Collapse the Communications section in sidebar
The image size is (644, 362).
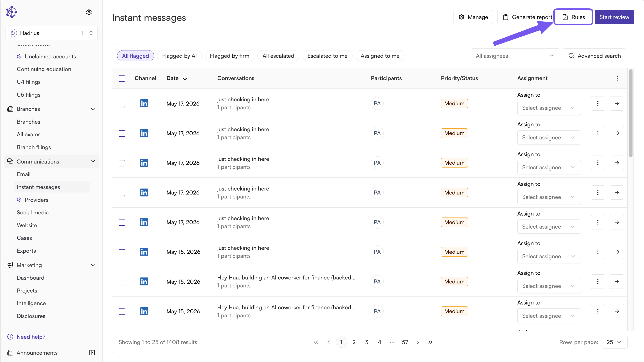(93, 162)
